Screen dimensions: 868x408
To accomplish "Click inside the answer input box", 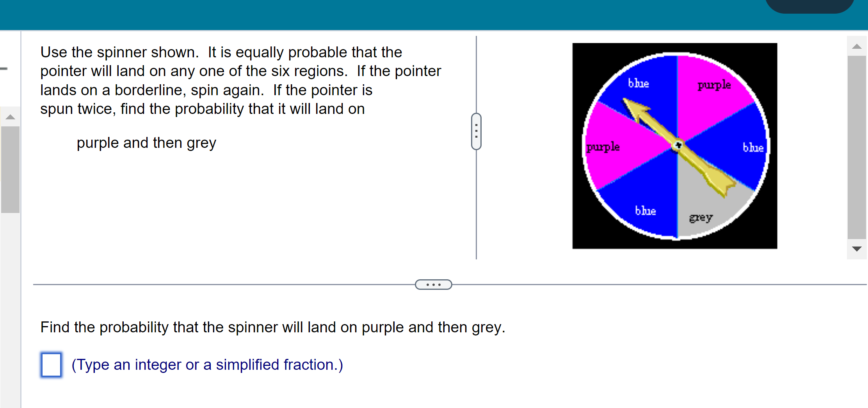I will coord(51,365).
